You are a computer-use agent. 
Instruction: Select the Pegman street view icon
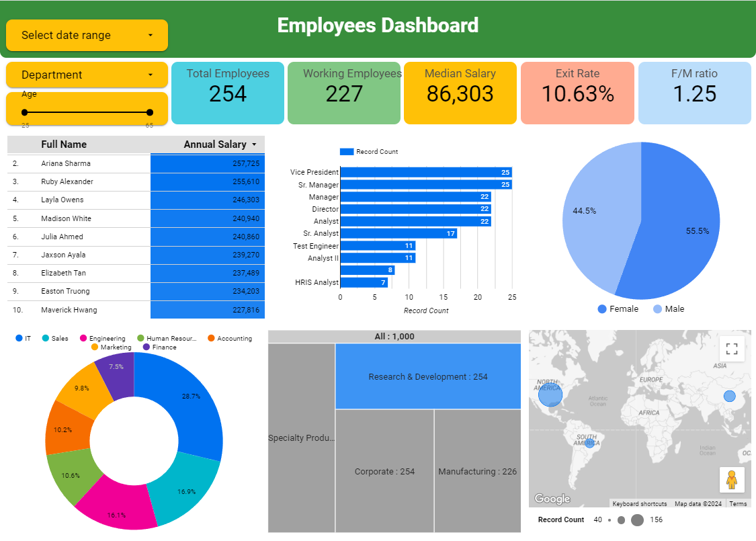733,480
